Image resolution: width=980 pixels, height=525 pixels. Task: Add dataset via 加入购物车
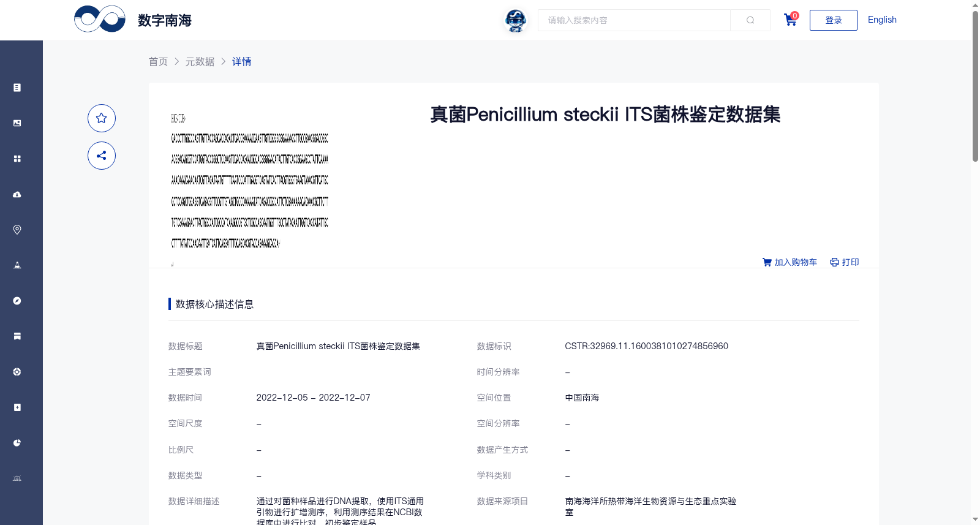click(790, 262)
